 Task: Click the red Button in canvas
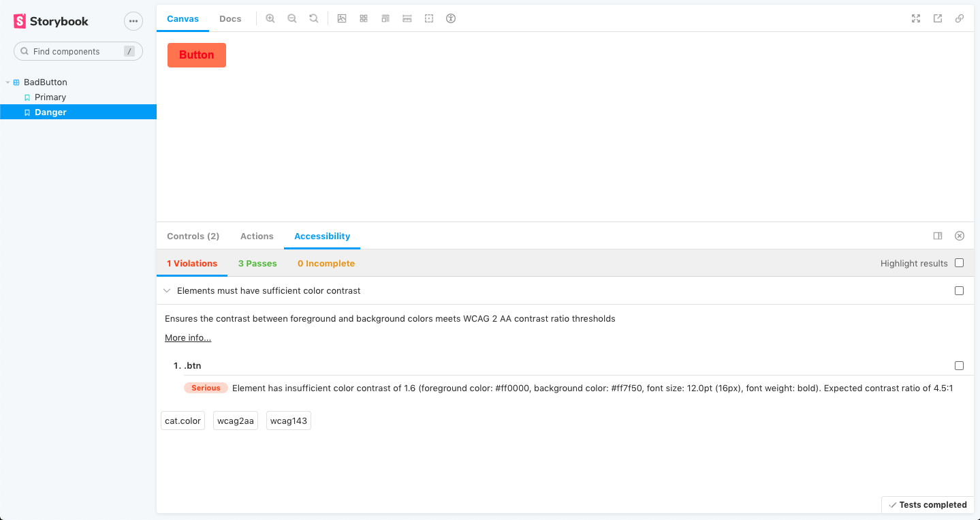(x=197, y=55)
